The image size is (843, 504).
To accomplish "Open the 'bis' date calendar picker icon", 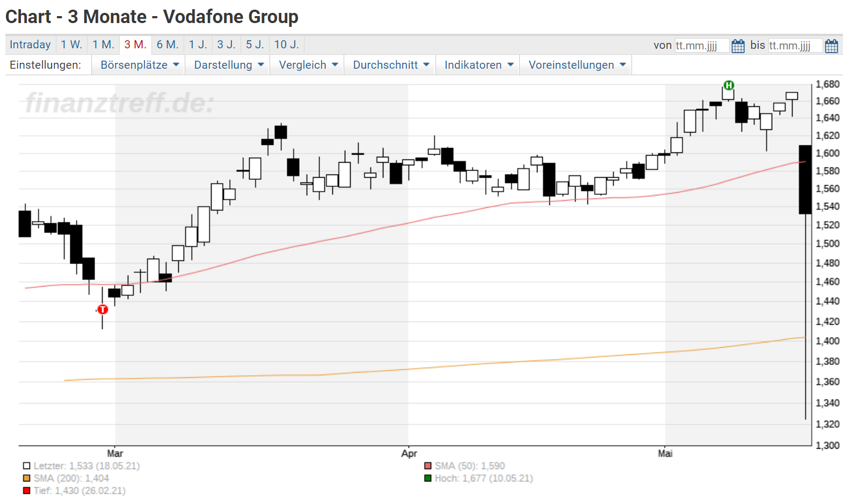I will [831, 46].
